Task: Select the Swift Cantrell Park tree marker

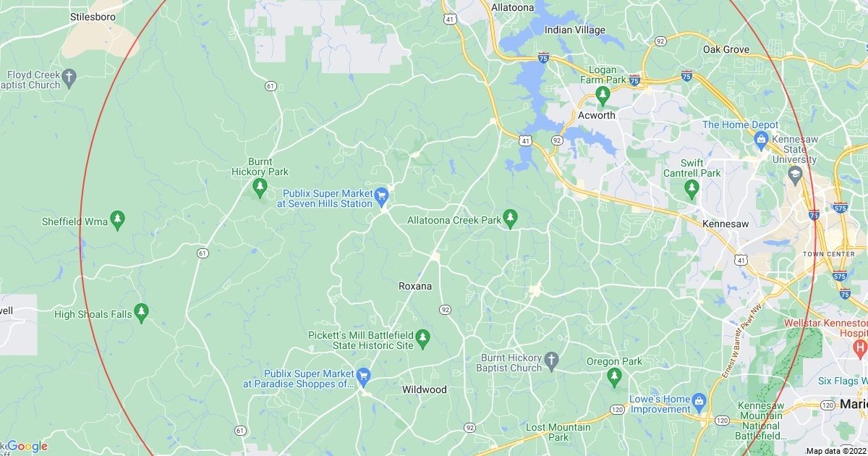Action: tap(692, 188)
